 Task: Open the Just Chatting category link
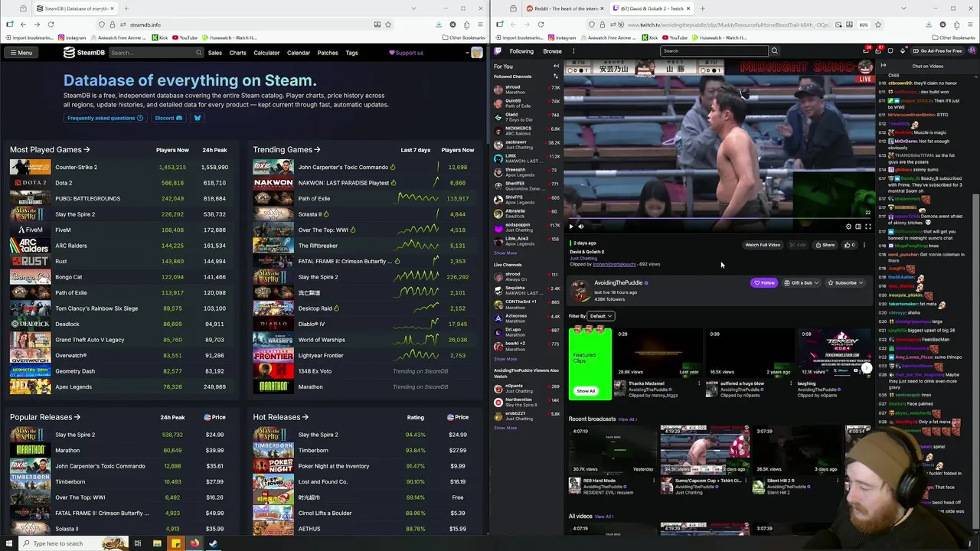(583, 258)
